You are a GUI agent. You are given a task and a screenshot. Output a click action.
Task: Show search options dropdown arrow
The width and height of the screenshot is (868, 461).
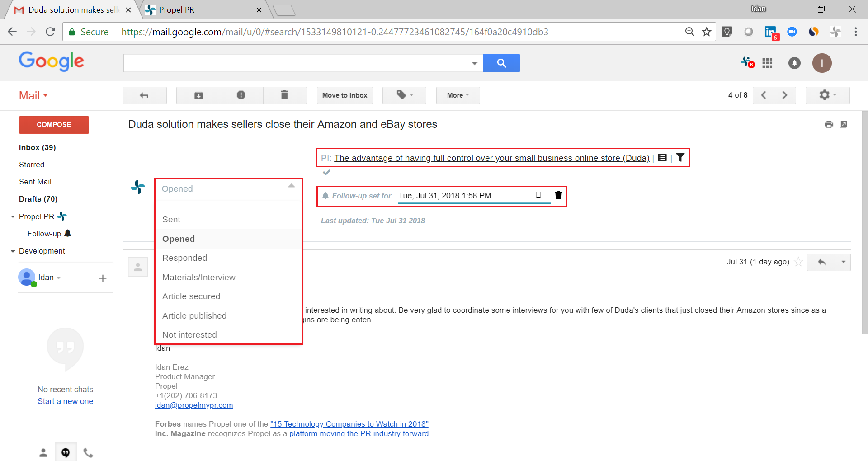(x=474, y=63)
